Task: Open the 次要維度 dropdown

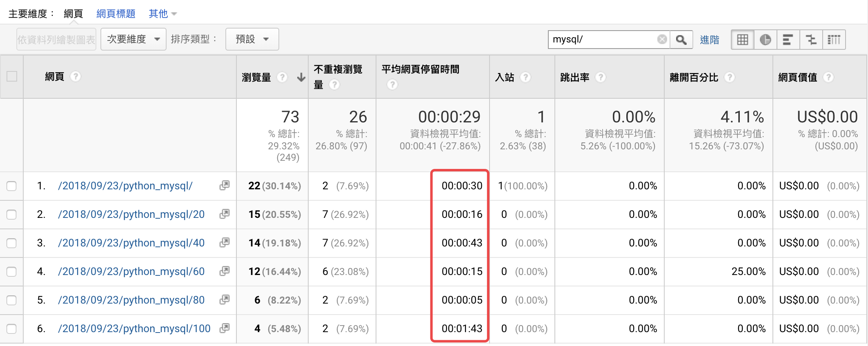Action: pyautogui.click(x=134, y=39)
